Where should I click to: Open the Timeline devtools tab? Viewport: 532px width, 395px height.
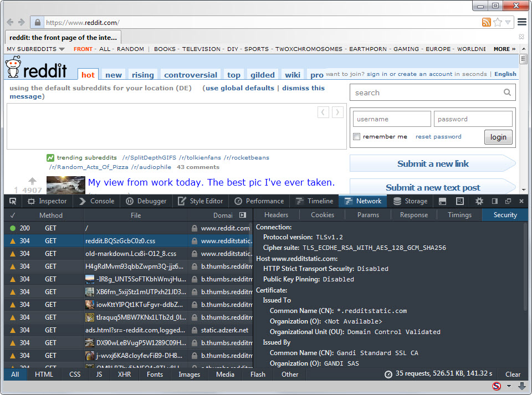click(314, 201)
